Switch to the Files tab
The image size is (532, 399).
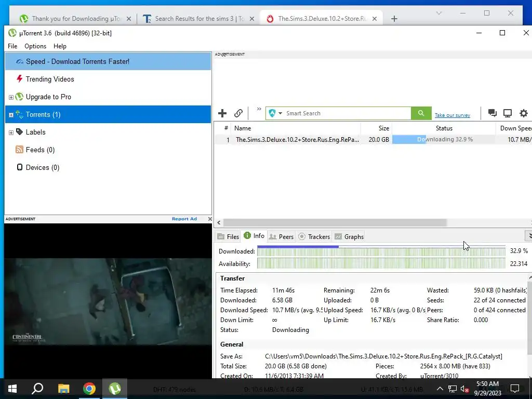[x=229, y=236]
